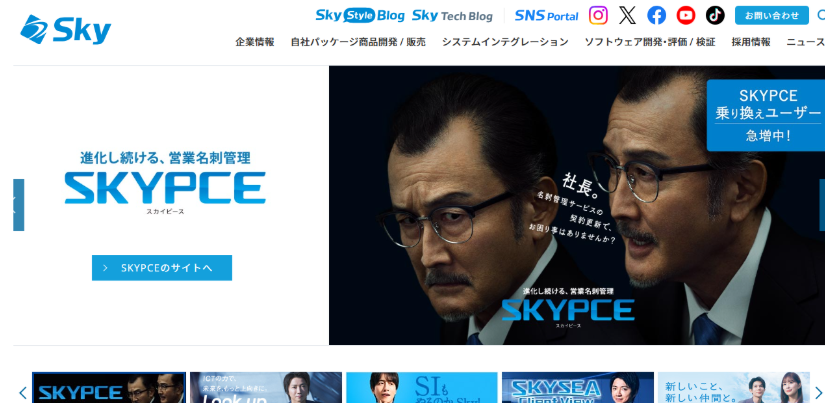This screenshot has height=403, width=825.
Task: Click the SKYPCEのサイトへ button
Action: [x=162, y=268]
